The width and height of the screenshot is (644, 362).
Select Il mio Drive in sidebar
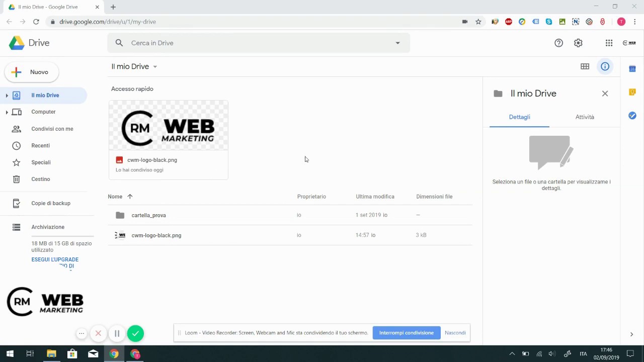[x=43, y=95]
